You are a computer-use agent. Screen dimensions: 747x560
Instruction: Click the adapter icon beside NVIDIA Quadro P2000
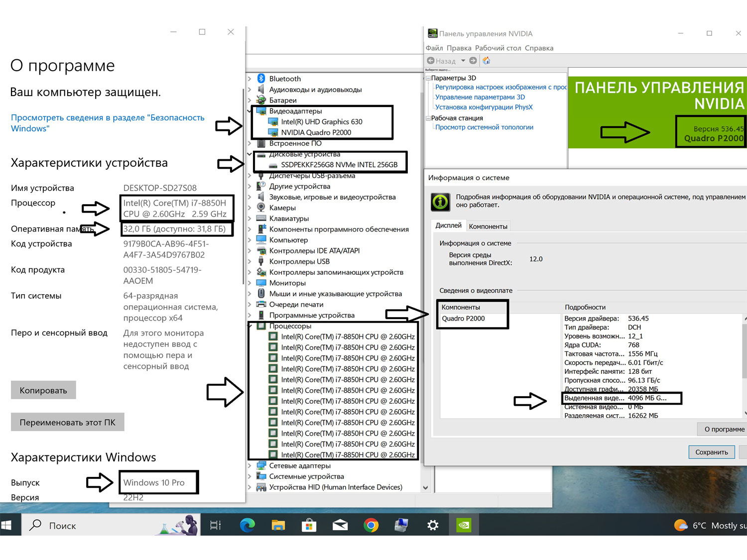click(x=273, y=132)
